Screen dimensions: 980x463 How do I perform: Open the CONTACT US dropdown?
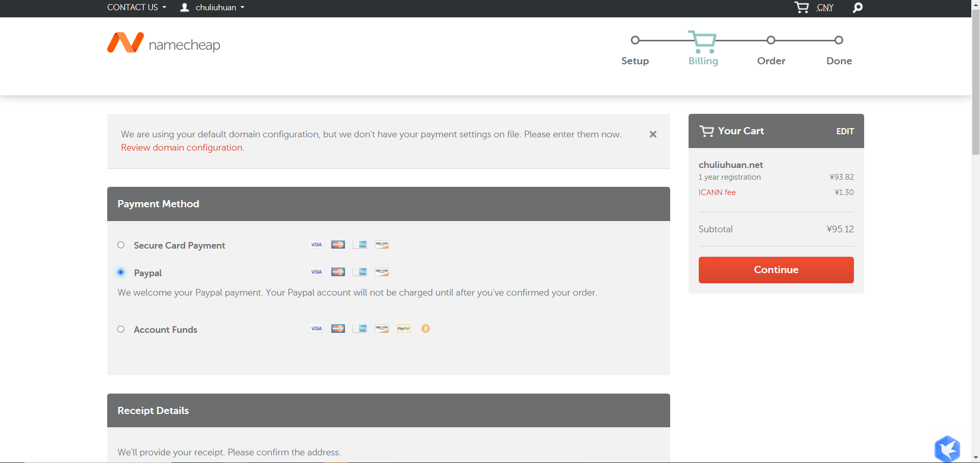pyautogui.click(x=137, y=7)
